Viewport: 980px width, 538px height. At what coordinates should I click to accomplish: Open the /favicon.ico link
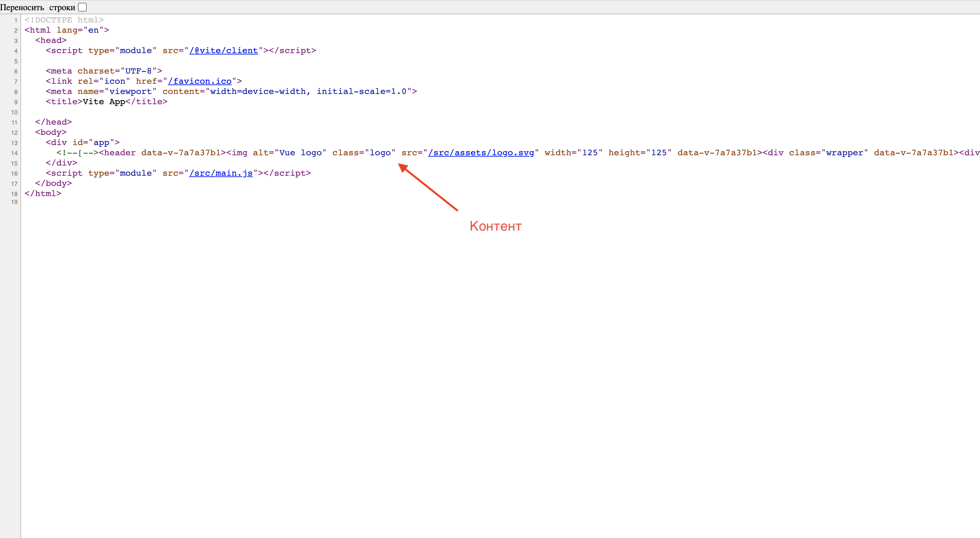pyautogui.click(x=200, y=81)
